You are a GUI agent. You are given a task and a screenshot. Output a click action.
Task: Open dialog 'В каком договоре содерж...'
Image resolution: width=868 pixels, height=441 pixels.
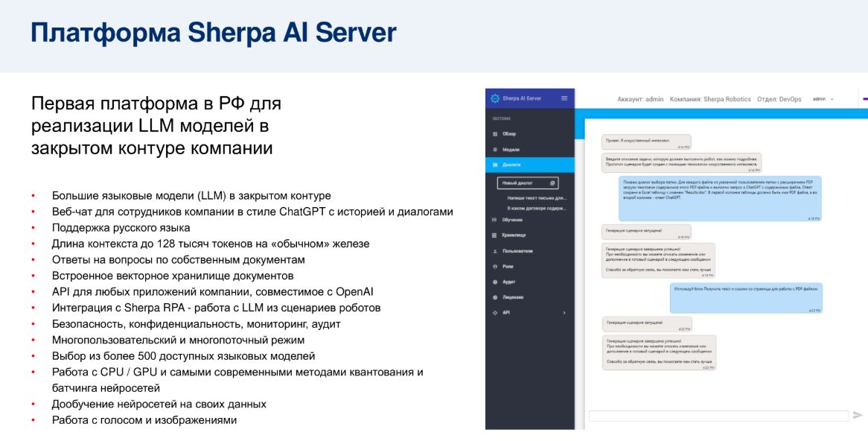pyautogui.click(x=537, y=209)
